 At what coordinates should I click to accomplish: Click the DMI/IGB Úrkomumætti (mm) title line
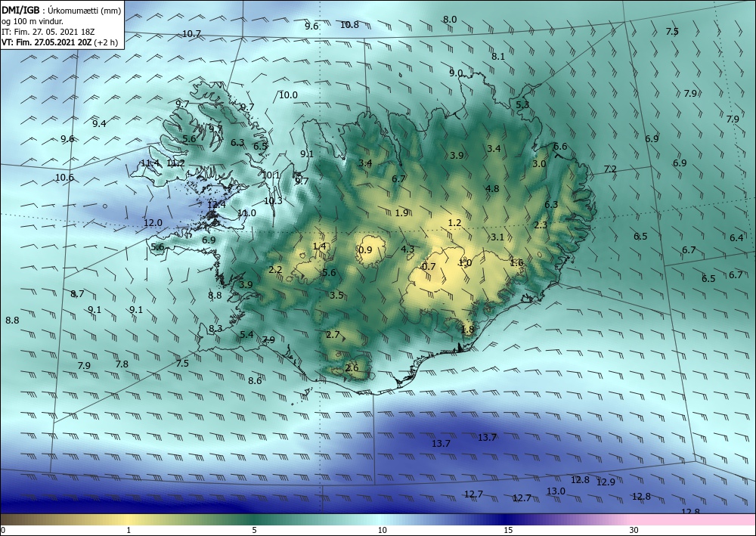tap(61, 11)
